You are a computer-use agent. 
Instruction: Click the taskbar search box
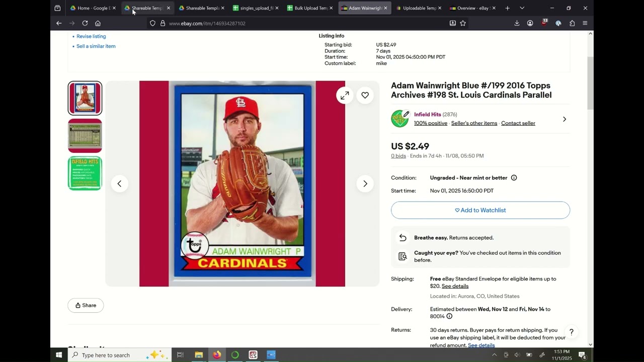tap(120, 355)
